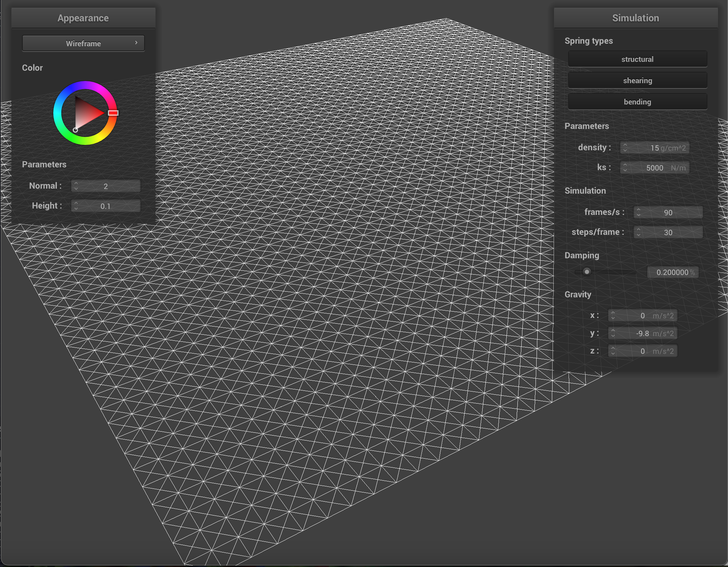Click the stepper arrows on Height field
The width and height of the screenshot is (728, 567).
click(x=76, y=206)
